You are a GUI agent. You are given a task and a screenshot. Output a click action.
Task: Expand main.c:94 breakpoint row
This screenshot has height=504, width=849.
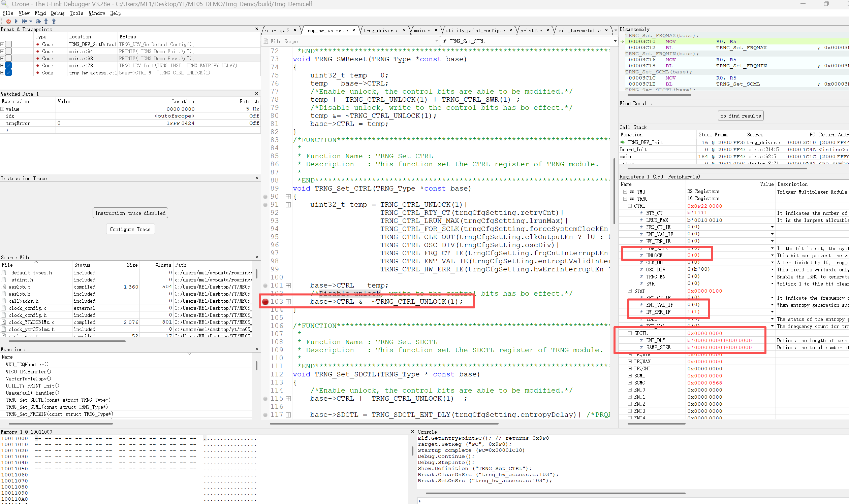click(2, 51)
